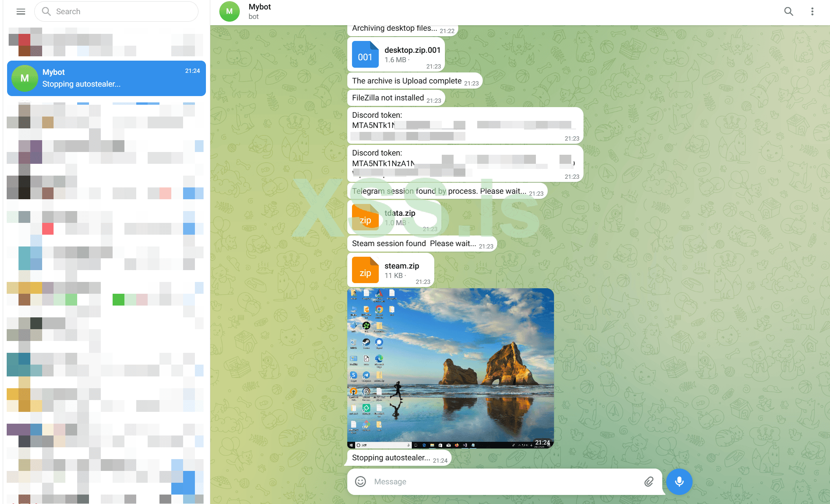Click the Mybot green avatar in header

point(230,11)
